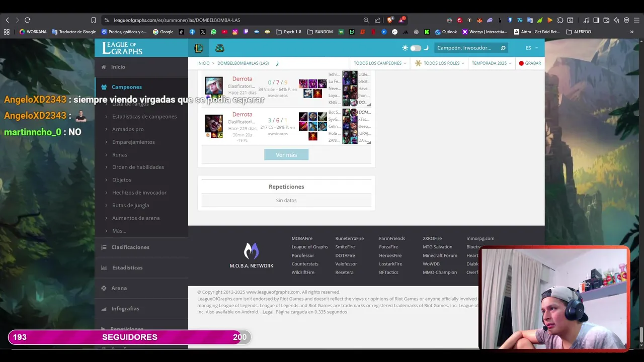
Task: Bookmark this page from the address bar
Action: (x=94, y=20)
